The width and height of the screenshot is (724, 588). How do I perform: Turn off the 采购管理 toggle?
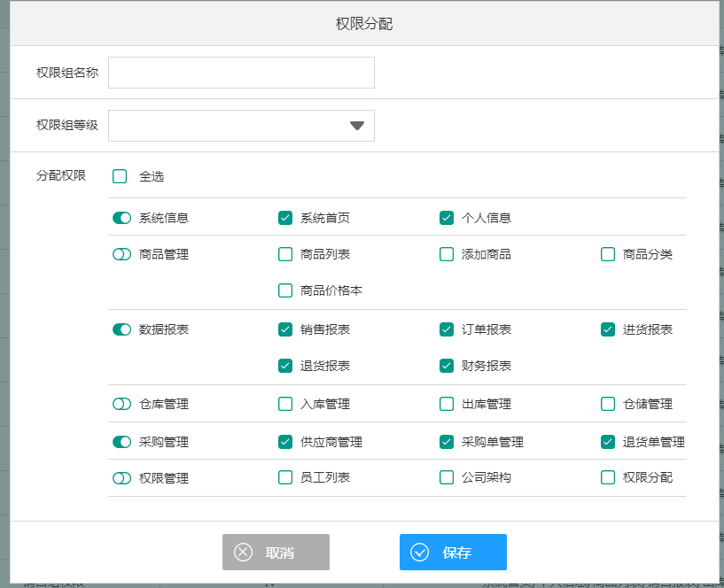point(122,442)
